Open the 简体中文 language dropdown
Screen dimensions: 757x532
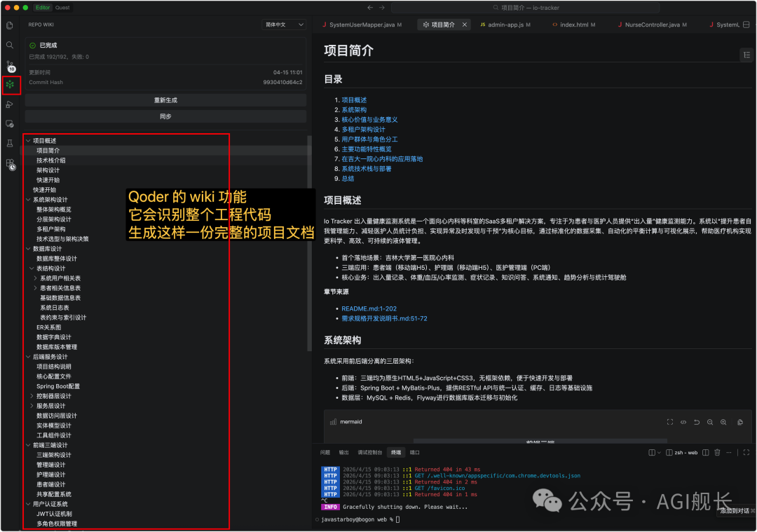283,24
